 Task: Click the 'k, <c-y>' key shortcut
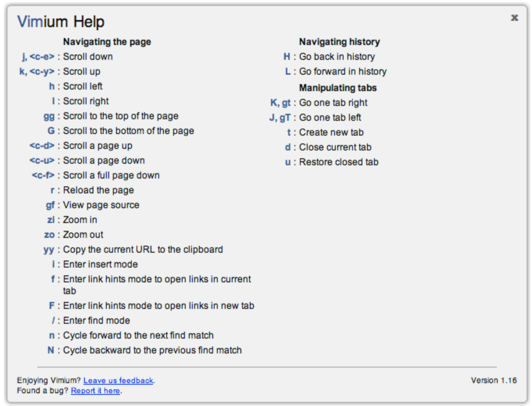tap(36, 71)
